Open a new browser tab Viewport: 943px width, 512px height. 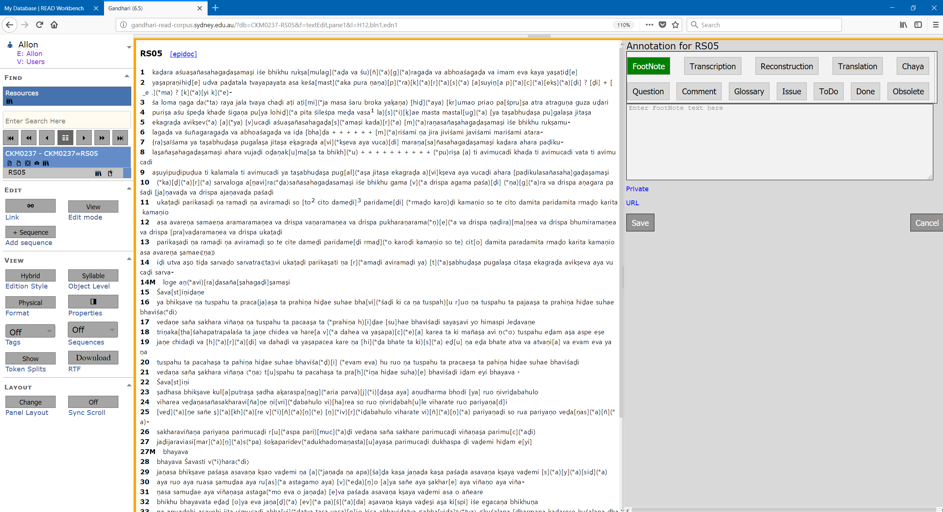pos(215,8)
